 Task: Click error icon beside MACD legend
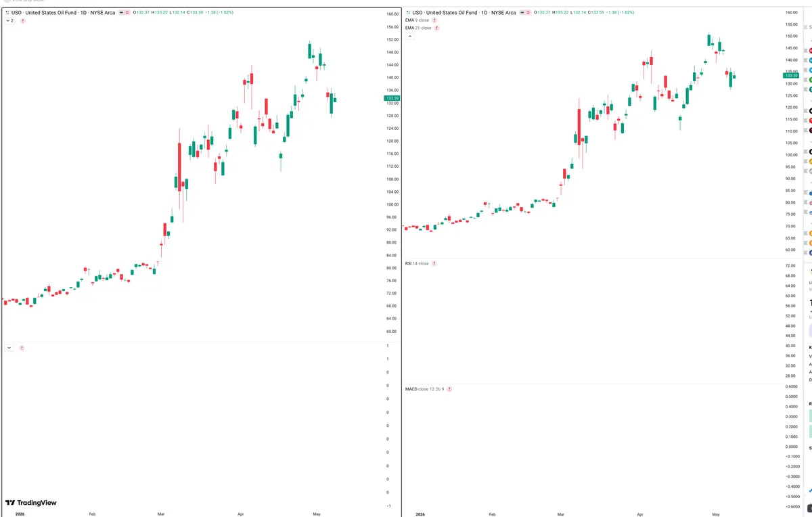[449, 389]
